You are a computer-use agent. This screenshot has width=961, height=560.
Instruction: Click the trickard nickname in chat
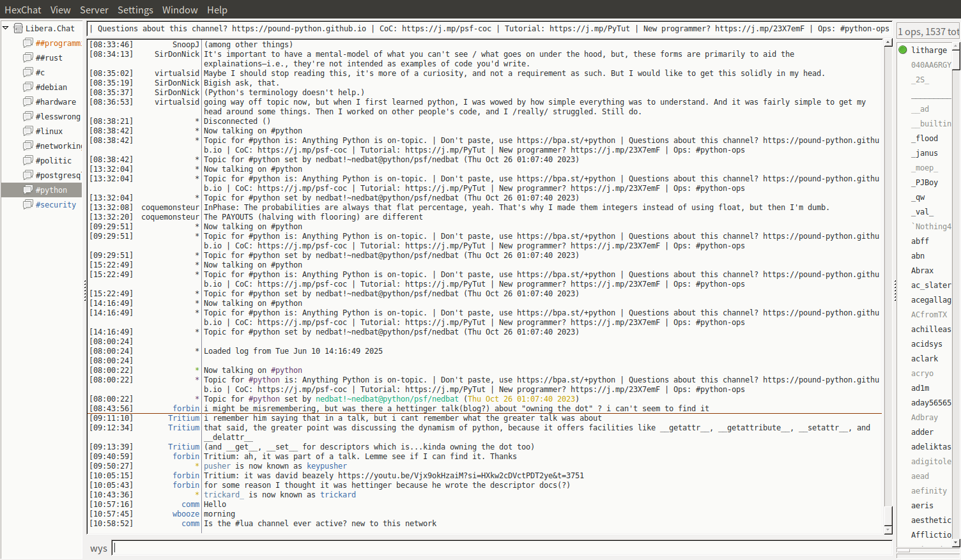click(x=338, y=495)
